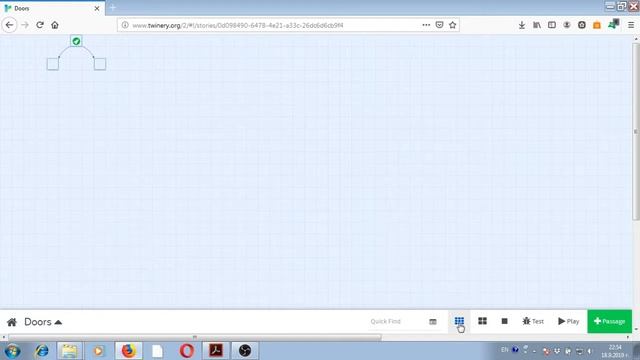Launch Opera from the taskbar
The height and width of the screenshot is (360, 640).
187,351
